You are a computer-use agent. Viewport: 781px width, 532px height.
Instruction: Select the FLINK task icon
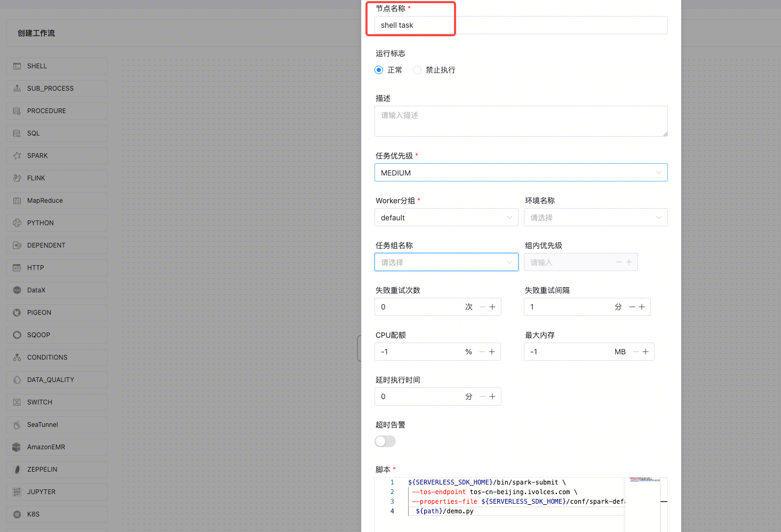[x=17, y=178]
